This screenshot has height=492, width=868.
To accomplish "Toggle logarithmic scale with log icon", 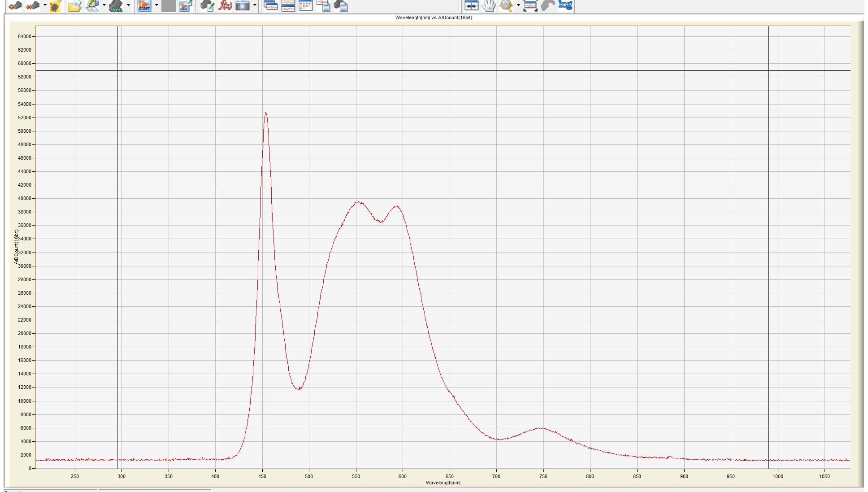I will [565, 5].
